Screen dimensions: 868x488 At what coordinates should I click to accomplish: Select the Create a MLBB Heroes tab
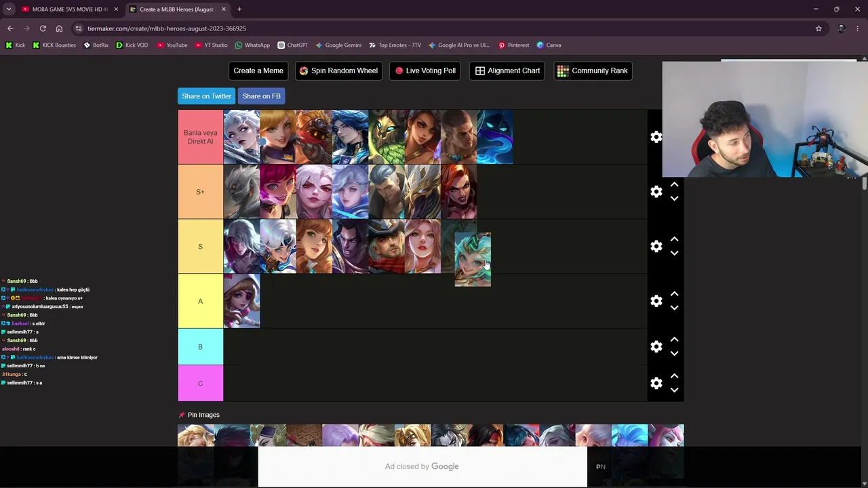click(177, 9)
